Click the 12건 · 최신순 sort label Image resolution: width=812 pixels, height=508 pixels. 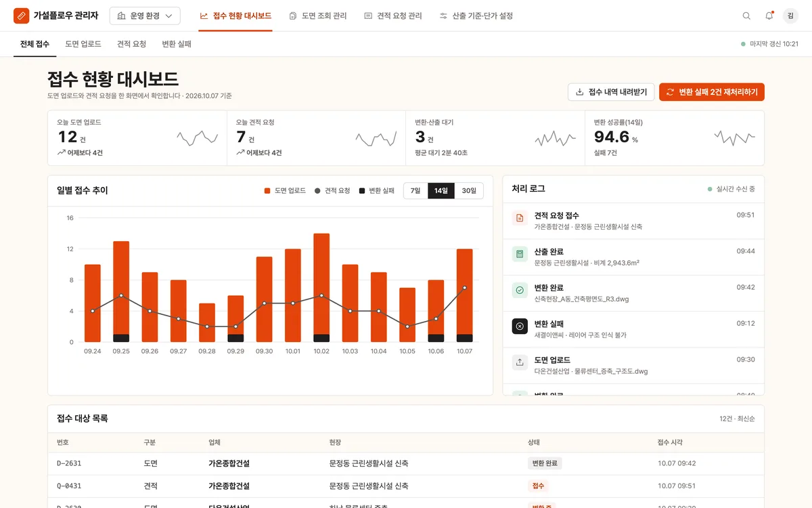pos(738,419)
